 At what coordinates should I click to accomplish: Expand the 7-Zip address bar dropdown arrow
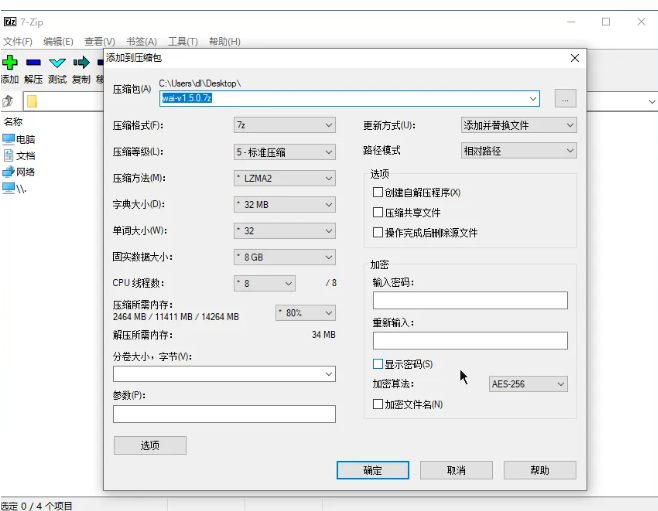click(652, 102)
